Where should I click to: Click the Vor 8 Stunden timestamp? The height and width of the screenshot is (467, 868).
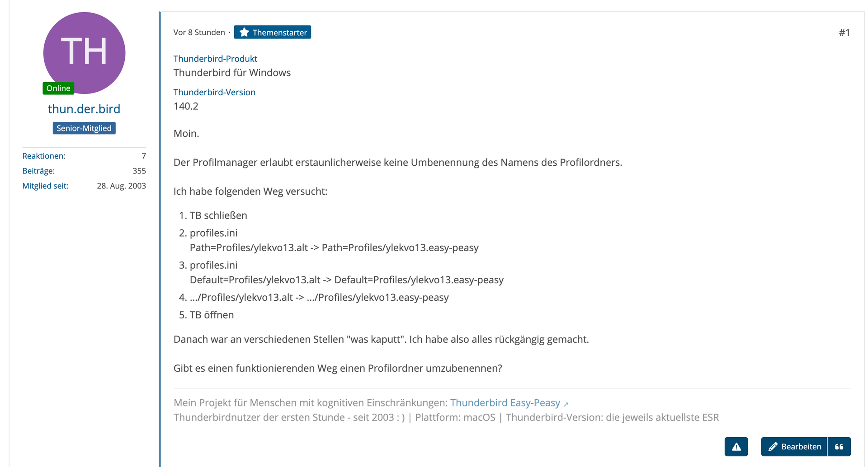[199, 33]
